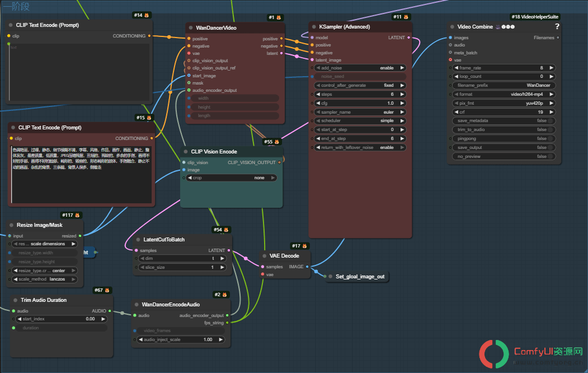The width and height of the screenshot is (588, 373).
Task: Collapse the Resize Image/Mask node dot
Action: point(11,225)
